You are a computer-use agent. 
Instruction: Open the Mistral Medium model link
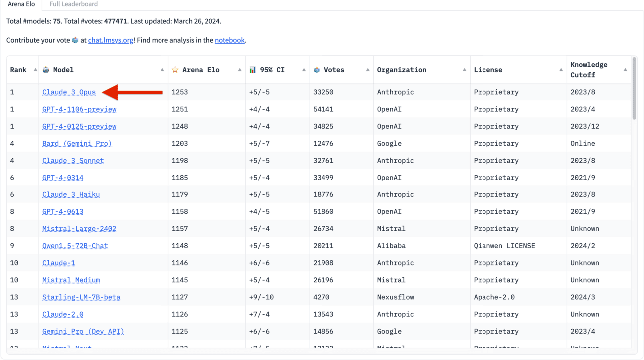(x=71, y=280)
